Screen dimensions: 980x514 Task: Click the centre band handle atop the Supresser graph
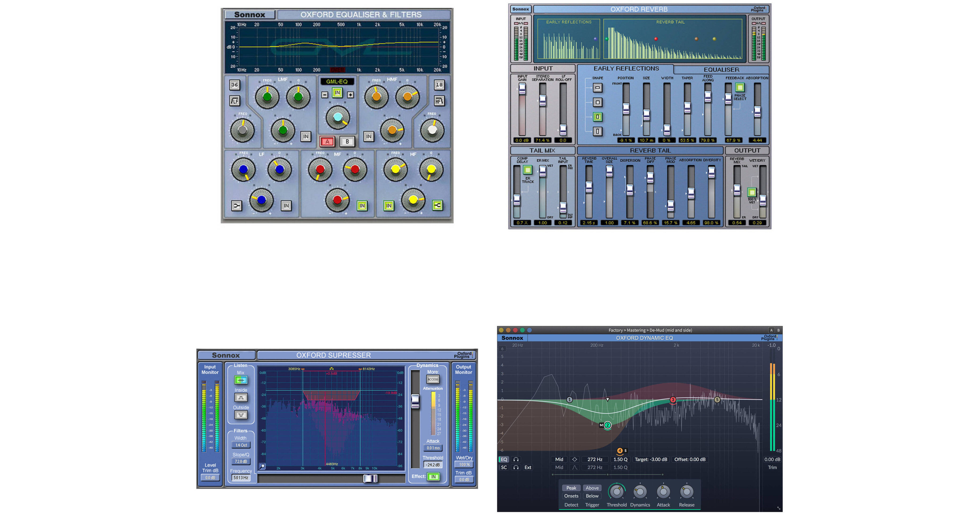pyautogui.click(x=331, y=369)
